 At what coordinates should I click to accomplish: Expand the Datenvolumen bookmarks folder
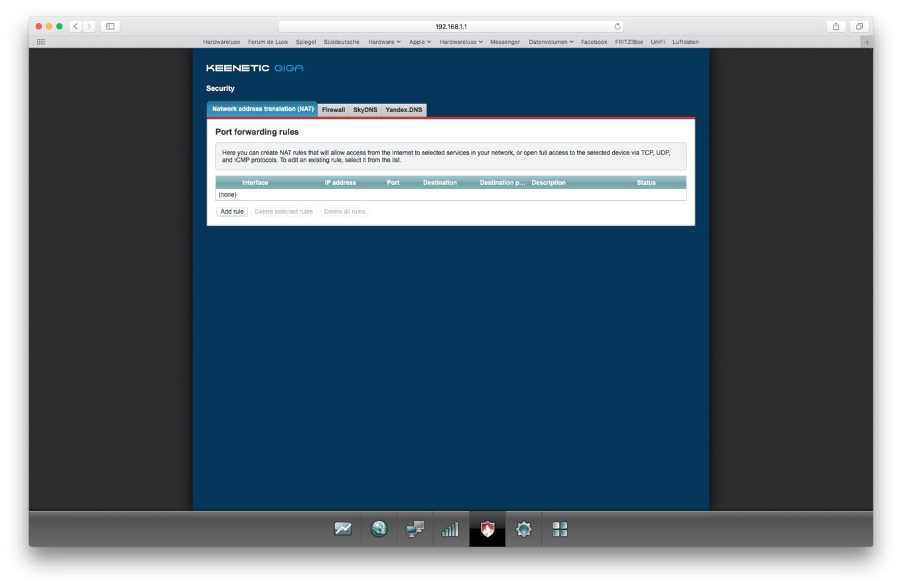(551, 42)
